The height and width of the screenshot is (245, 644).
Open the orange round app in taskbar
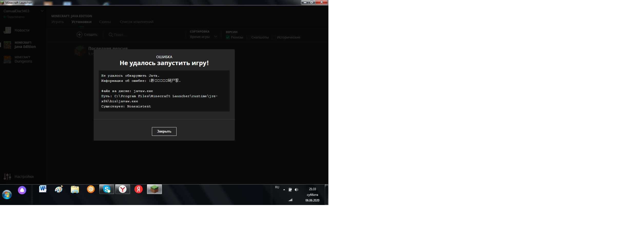pos(91,189)
